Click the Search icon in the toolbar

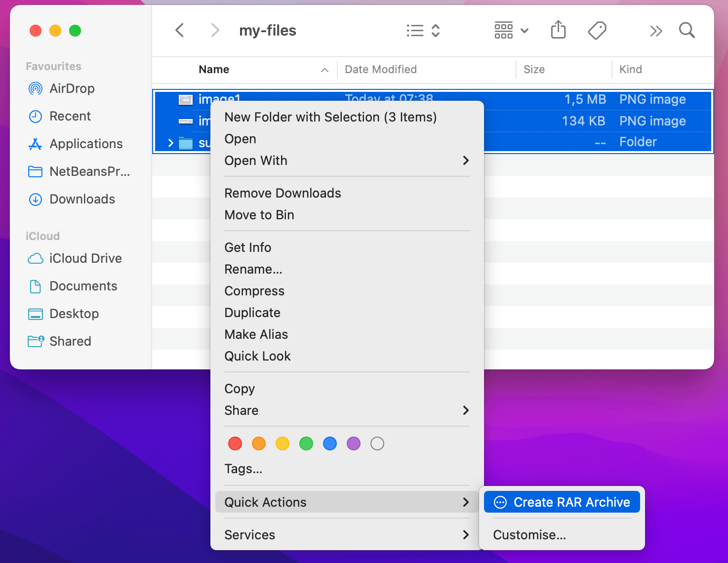click(687, 30)
